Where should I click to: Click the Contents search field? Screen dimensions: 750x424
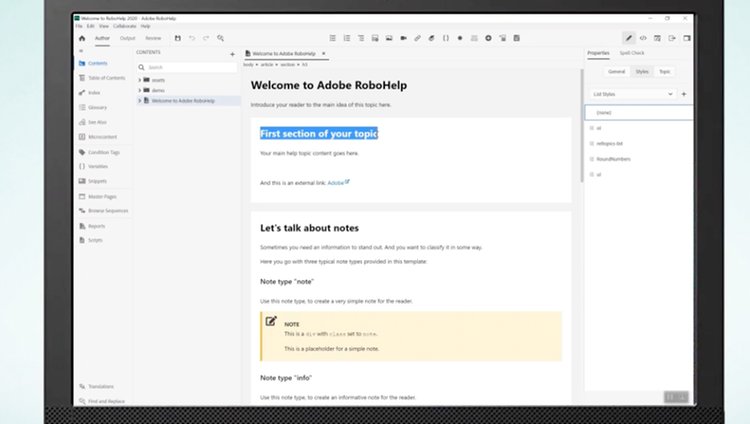(x=187, y=67)
